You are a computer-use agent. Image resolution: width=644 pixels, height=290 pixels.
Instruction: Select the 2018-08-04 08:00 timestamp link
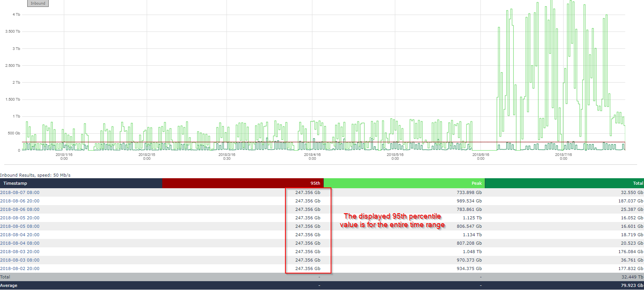(x=20, y=243)
